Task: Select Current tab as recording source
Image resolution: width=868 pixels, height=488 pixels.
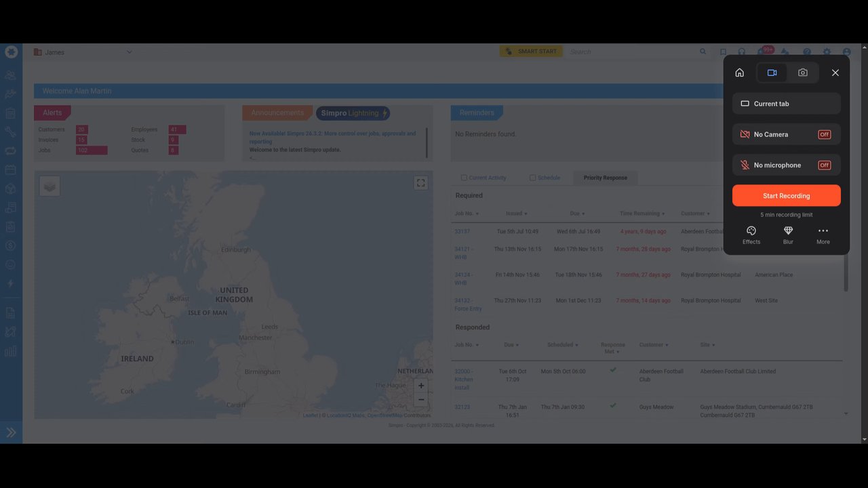Action: coord(787,104)
